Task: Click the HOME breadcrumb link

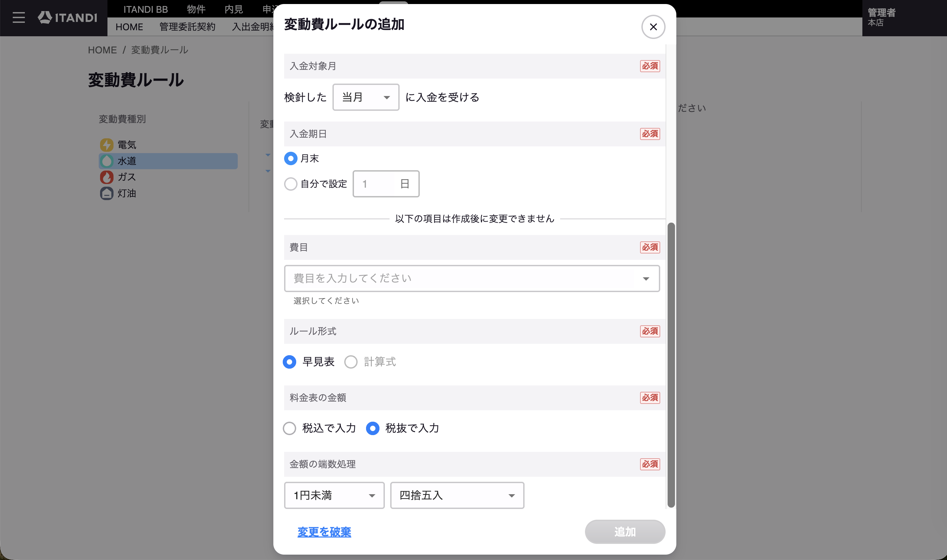Action: pyautogui.click(x=102, y=50)
